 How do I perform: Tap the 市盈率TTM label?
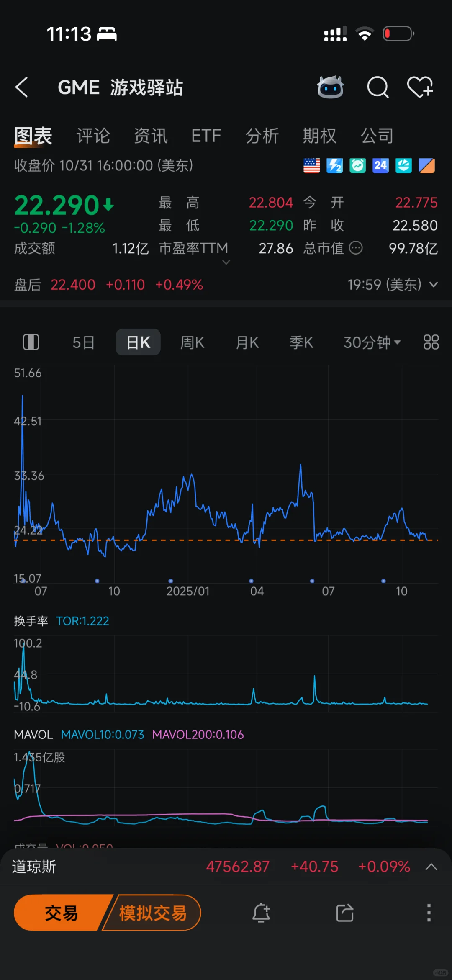click(x=193, y=248)
